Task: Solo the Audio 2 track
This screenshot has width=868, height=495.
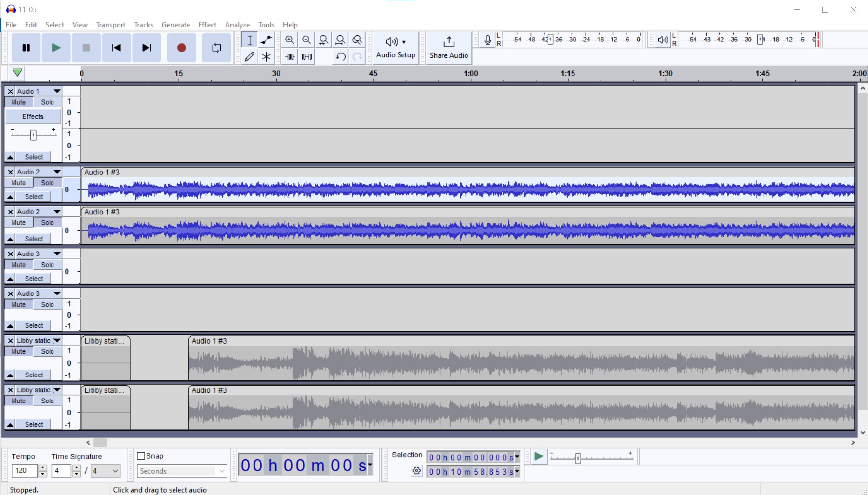Action: (47, 183)
